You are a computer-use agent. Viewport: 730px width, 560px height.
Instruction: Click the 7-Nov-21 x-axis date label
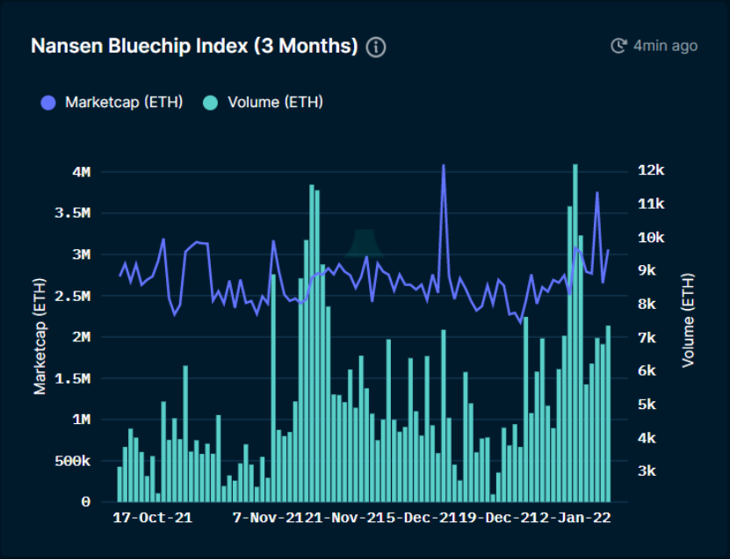tap(269, 518)
